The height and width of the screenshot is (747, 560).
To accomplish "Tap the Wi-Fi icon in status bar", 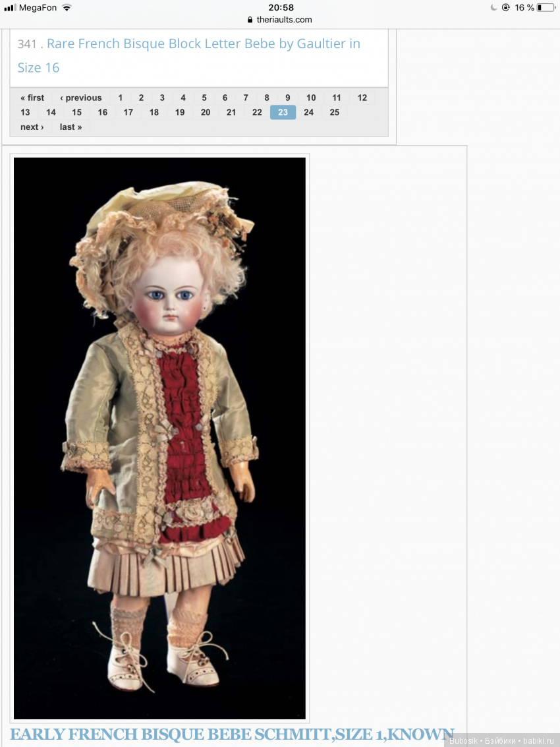I will [67, 7].
